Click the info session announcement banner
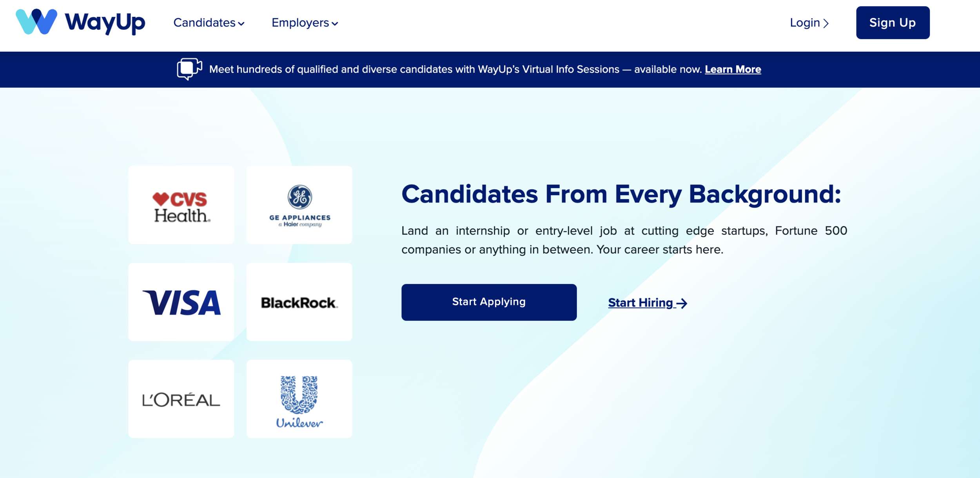This screenshot has height=478, width=980. coord(490,69)
